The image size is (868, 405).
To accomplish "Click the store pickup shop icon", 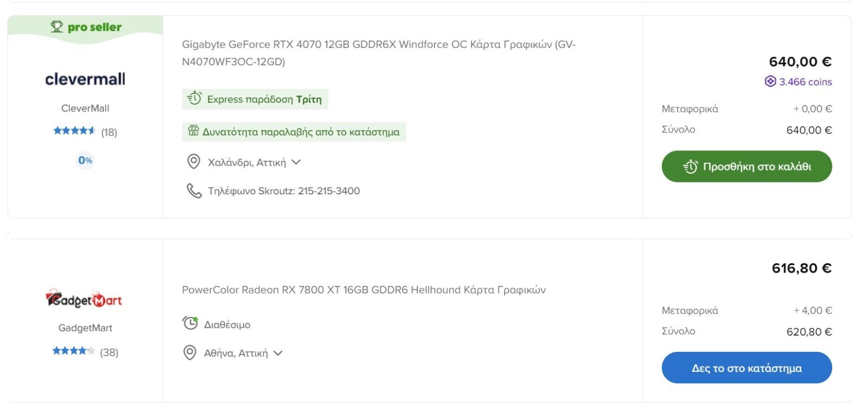I will (x=194, y=131).
